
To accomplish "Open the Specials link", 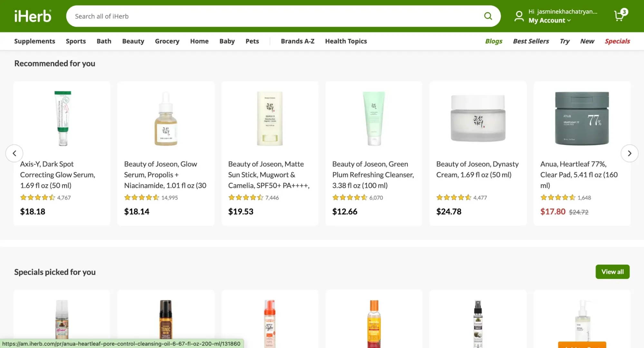I will pyautogui.click(x=617, y=41).
